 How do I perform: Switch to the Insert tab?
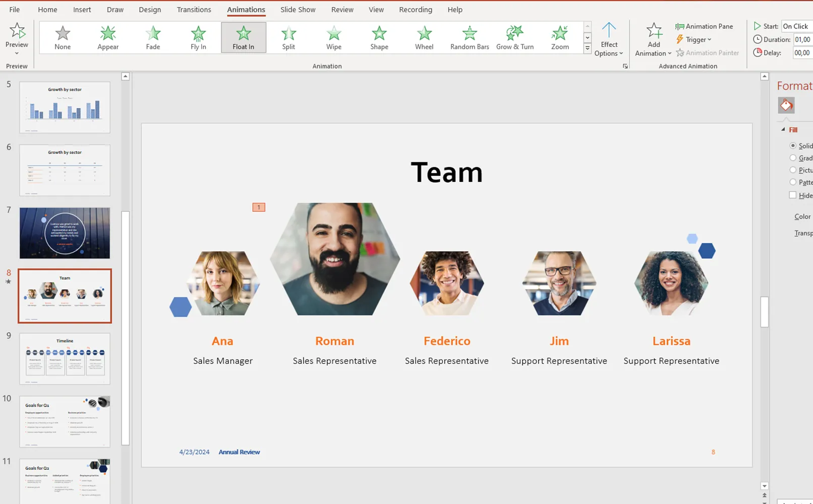click(x=82, y=10)
